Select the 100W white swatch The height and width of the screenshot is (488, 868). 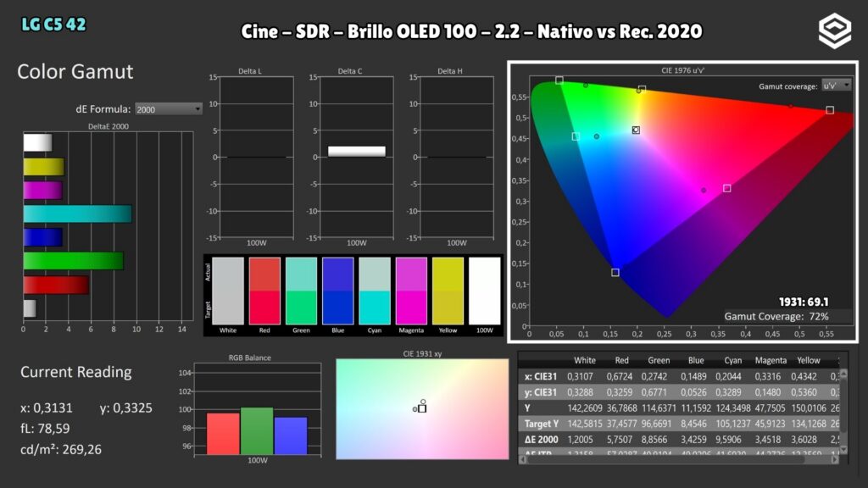(484, 291)
